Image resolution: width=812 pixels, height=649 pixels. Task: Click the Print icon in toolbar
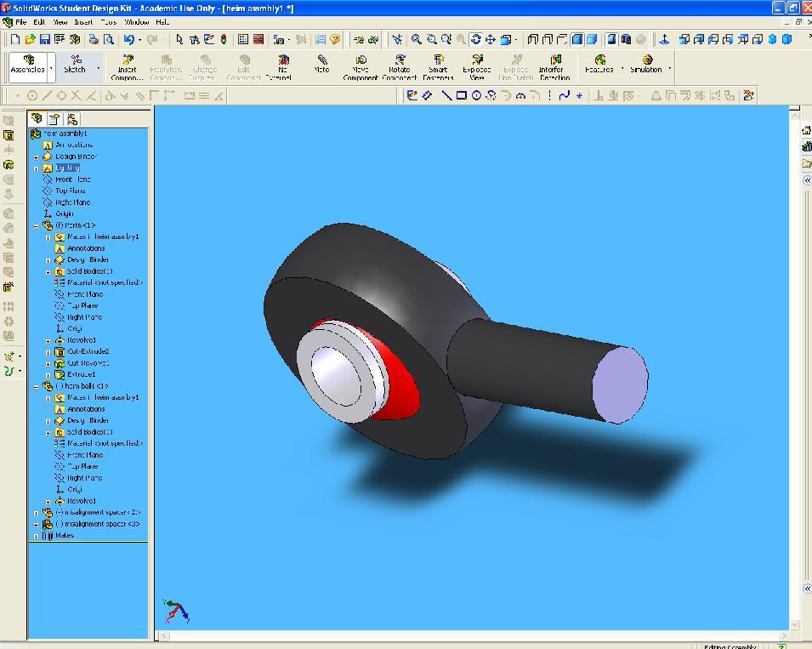point(94,39)
